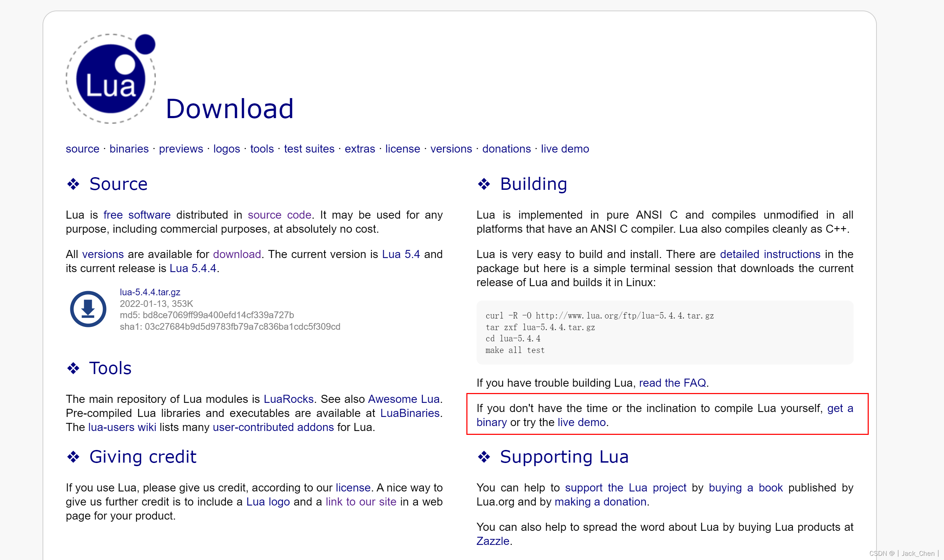Open the binaries navigation link
944x560 pixels.
click(x=129, y=149)
